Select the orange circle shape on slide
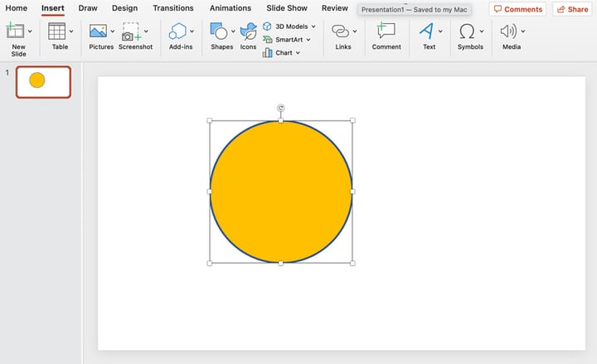 (280, 192)
